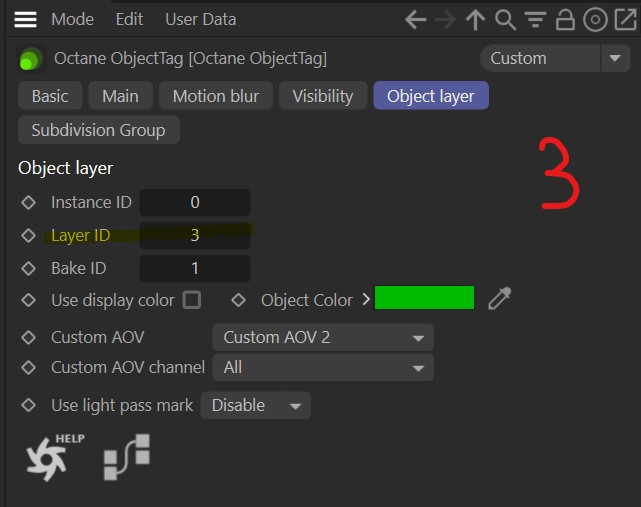Click the up arrow navigation icon
The width and height of the screenshot is (641, 507).
pos(475,20)
